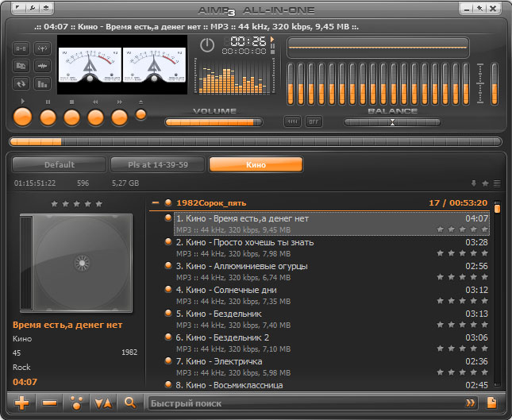Focus the Быстрый поиск search field
The width and height of the screenshot is (512, 420).
tap(306, 403)
